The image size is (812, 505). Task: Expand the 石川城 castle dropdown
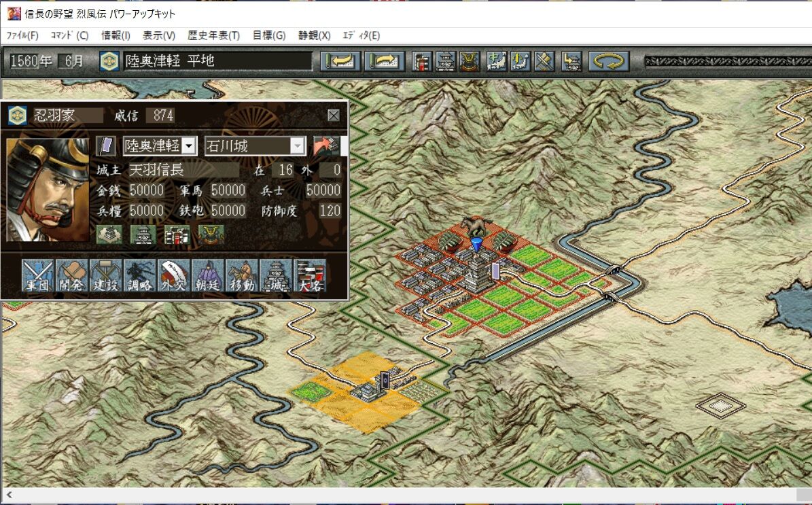[297, 146]
